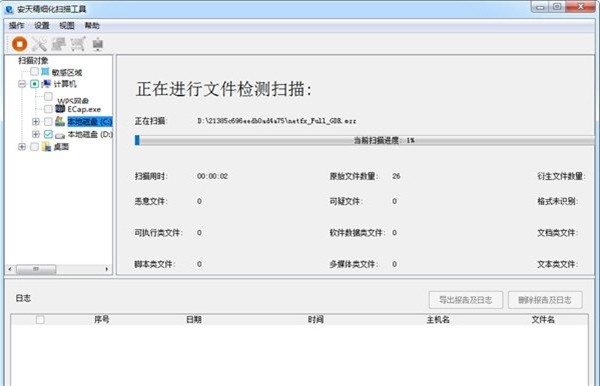The height and width of the screenshot is (386, 600).
Task: Check the WPS网盘 checkbox
Action: tap(48, 96)
